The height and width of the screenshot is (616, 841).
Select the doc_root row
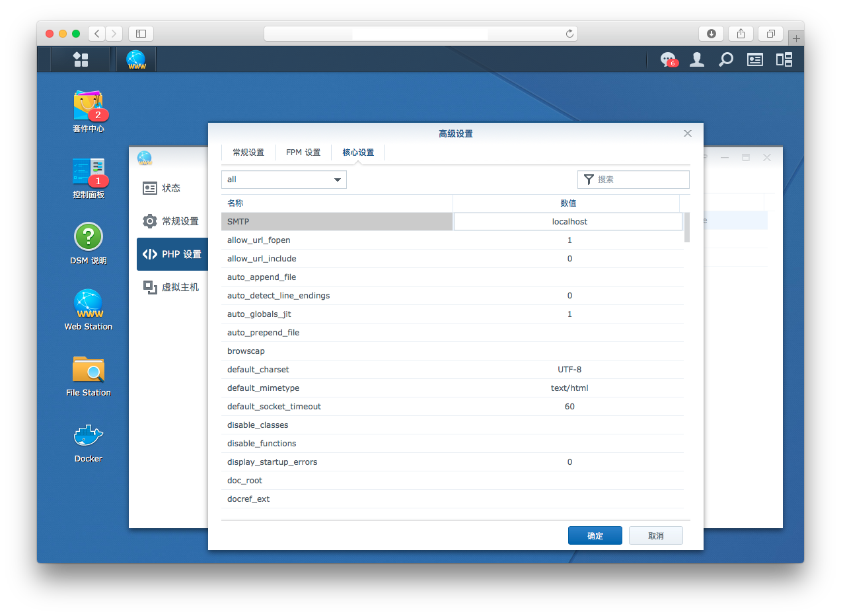point(452,481)
